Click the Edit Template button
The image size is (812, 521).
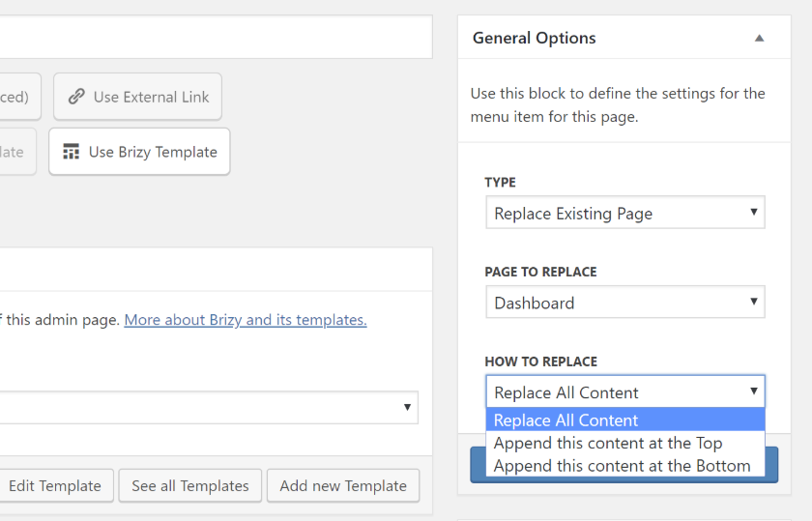pyautogui.click(x=55, y=486)
